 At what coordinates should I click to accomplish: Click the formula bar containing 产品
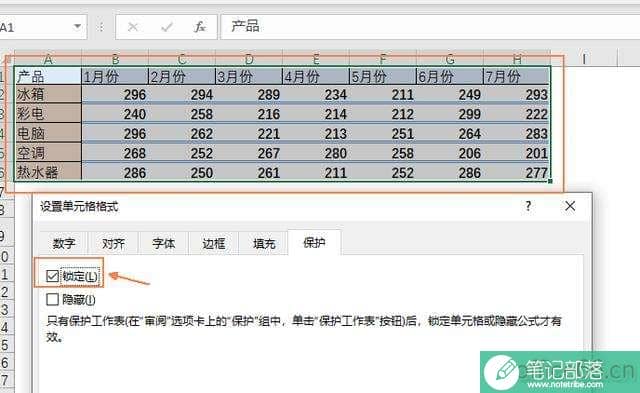coord(430,27)
